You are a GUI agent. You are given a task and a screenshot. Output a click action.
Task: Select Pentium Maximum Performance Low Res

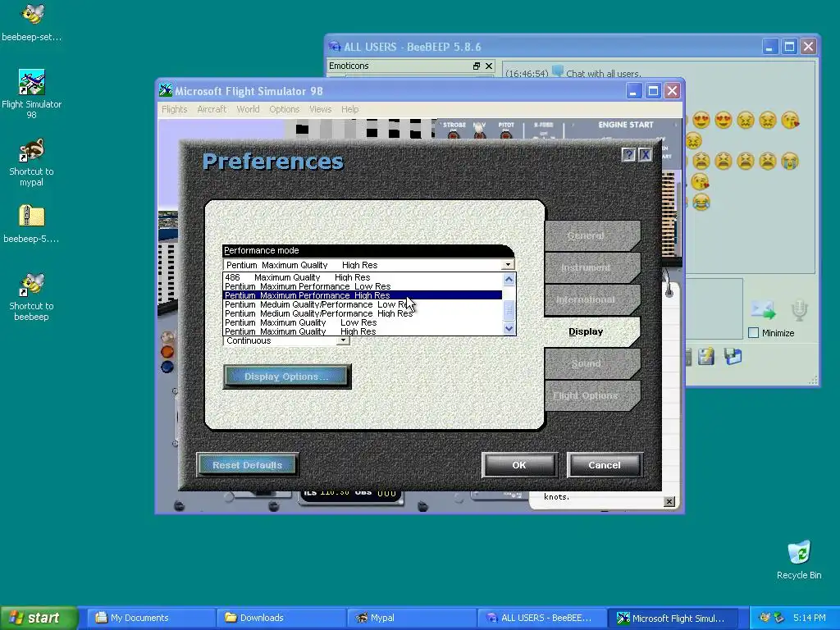click(362, 286)
